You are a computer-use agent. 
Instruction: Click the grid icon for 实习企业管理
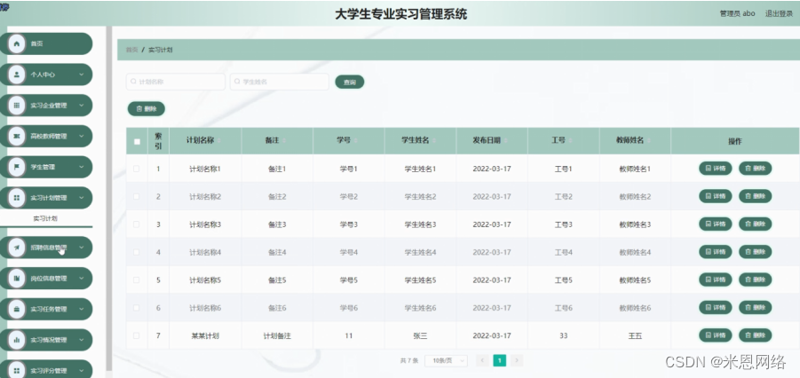17,106
